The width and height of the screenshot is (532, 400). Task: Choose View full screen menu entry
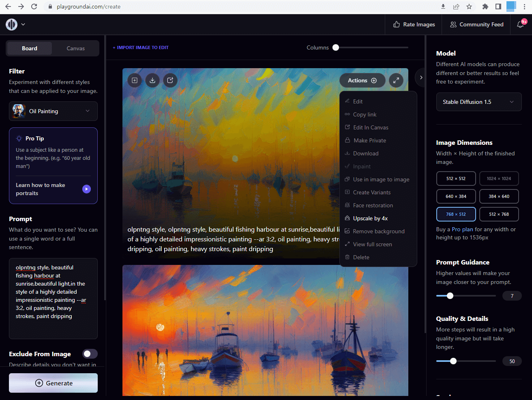tap(378, 244)
